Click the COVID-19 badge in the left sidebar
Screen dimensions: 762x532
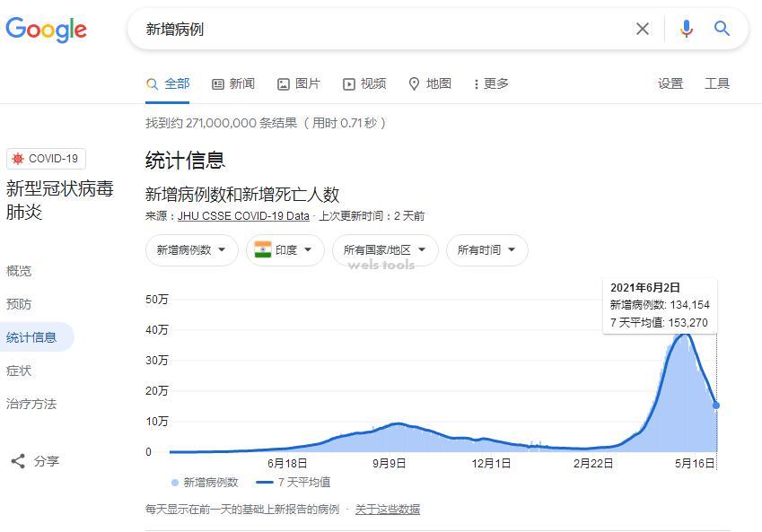point(45,159)
